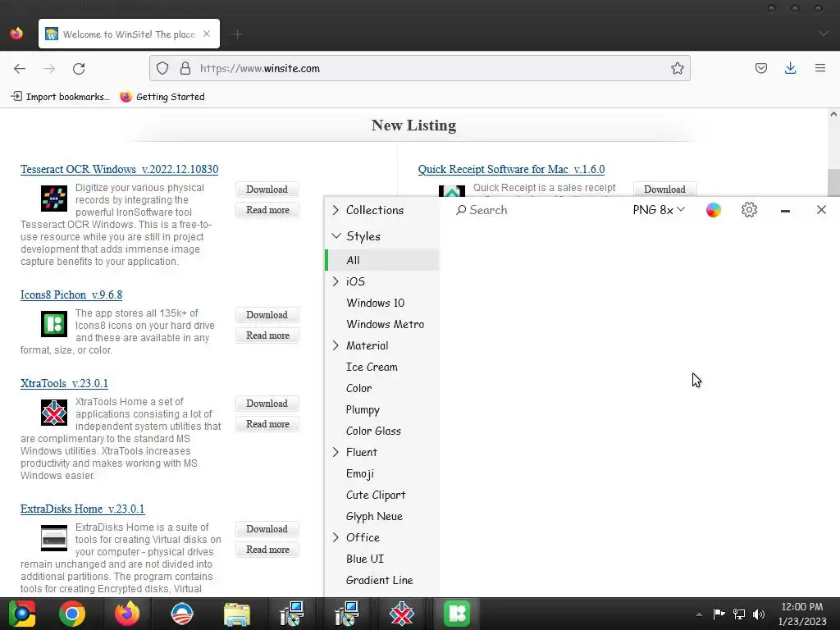Screen dimensions: 840x630
Task: Select the Color style
Action: point(382,388)
